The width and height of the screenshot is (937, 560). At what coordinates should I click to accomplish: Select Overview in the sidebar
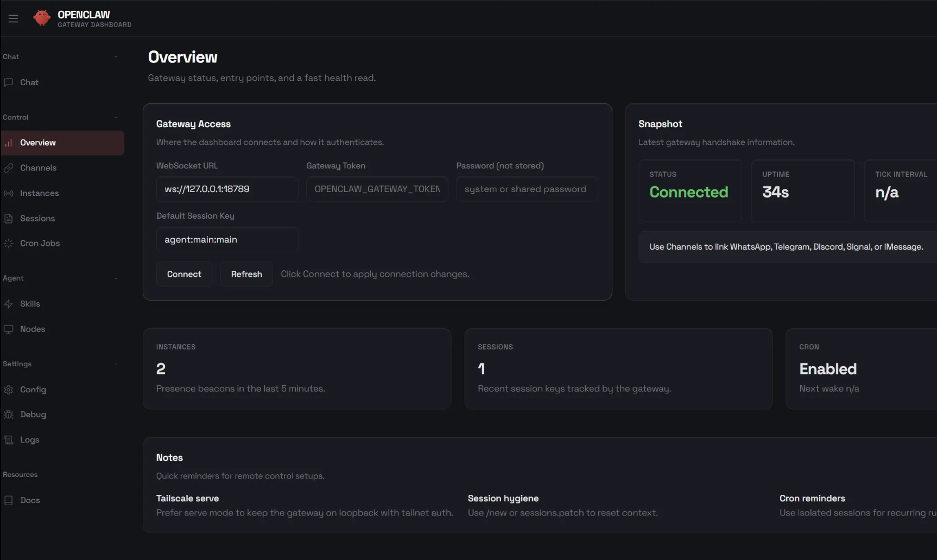62,143
